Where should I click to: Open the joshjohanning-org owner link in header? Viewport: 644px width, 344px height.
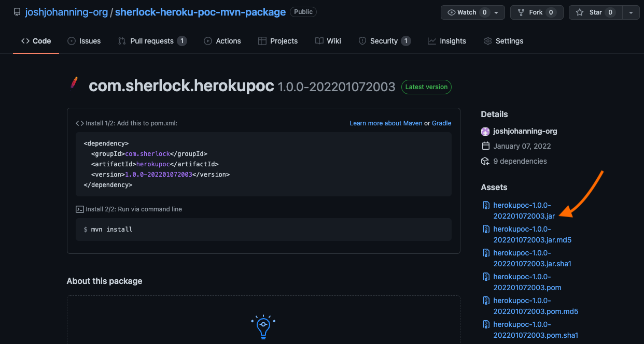[x=66, y=12]
